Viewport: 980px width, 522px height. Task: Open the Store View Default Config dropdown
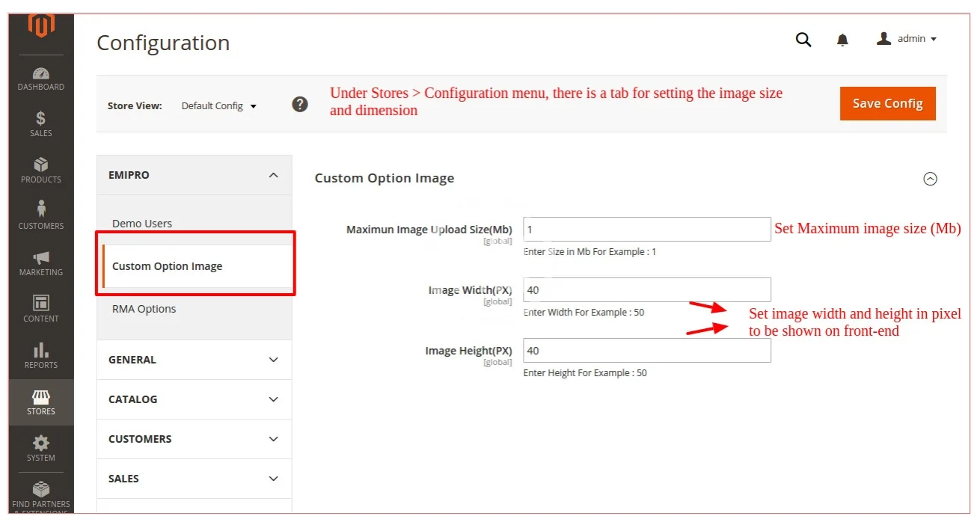coord(219,106)
